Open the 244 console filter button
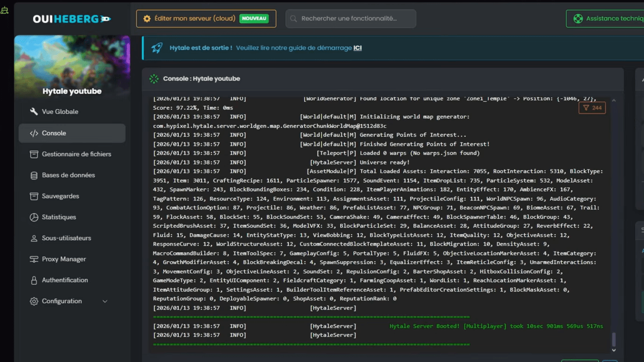This screenshot has width=644, height=362. pos(592,108)
